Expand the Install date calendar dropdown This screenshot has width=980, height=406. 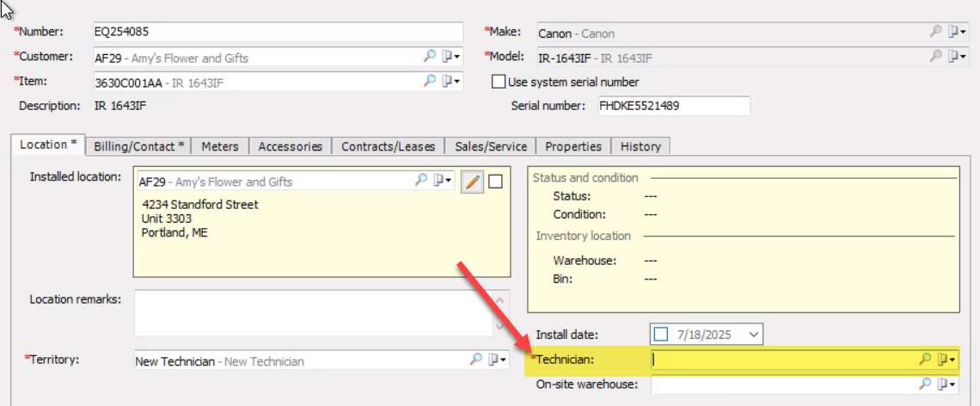tap(755, 335)
